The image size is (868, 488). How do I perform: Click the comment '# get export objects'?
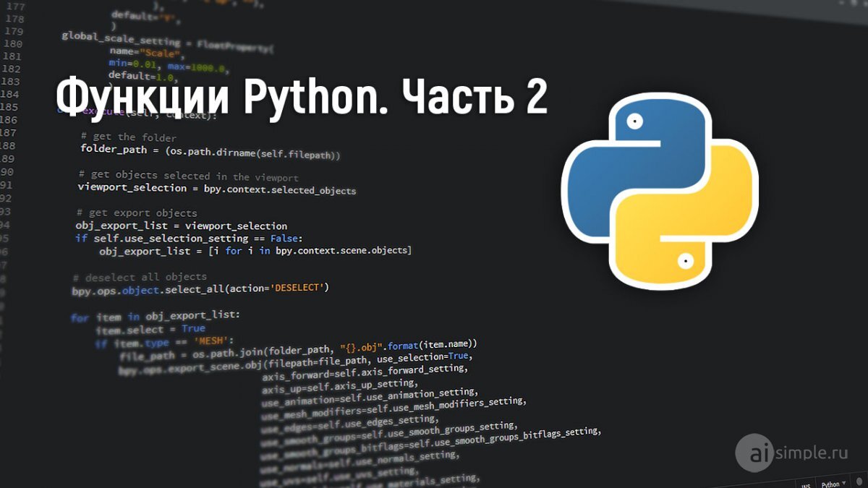pyautogui.click(x=137, y=213)
